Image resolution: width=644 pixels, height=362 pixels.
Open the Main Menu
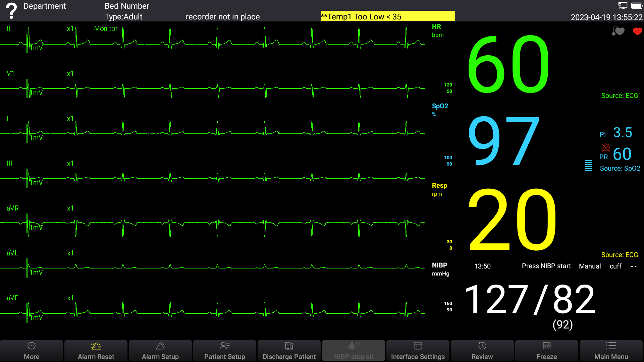611,350
